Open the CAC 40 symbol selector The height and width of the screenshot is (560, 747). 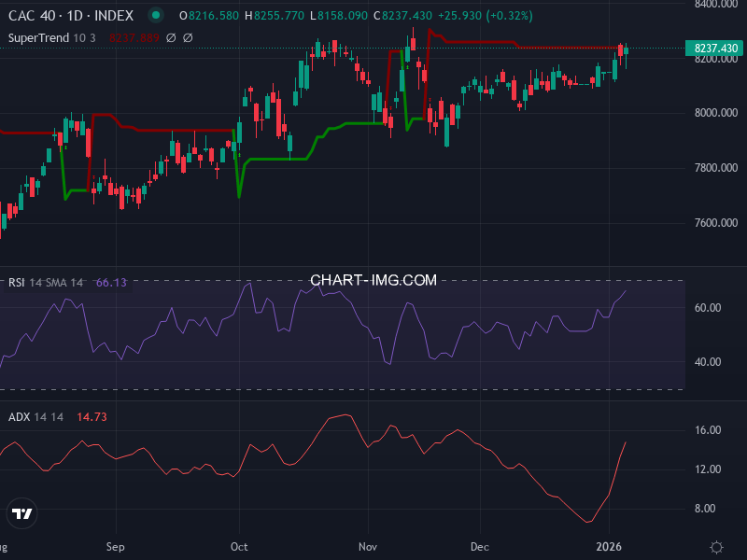tap(31, 16)
